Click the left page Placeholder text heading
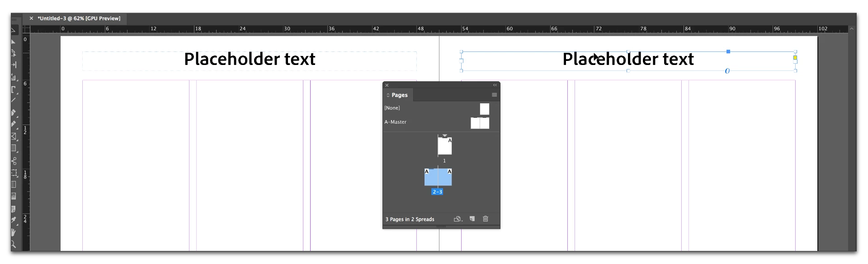 click(x=250, y=59)
